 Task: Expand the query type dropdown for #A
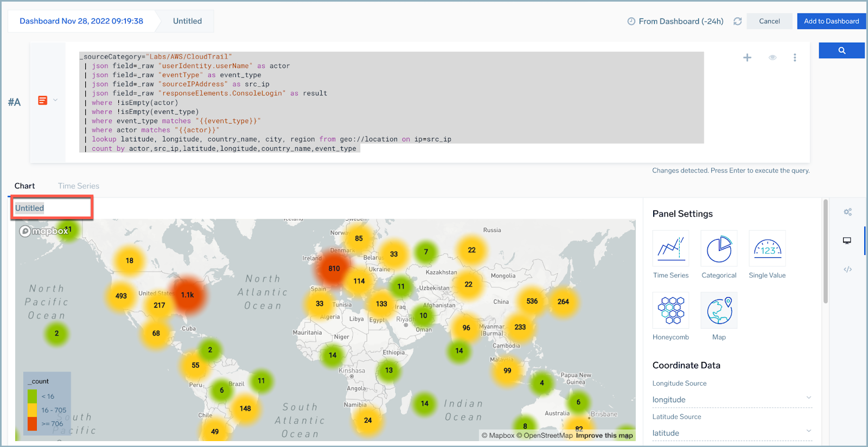pos(55,100)
